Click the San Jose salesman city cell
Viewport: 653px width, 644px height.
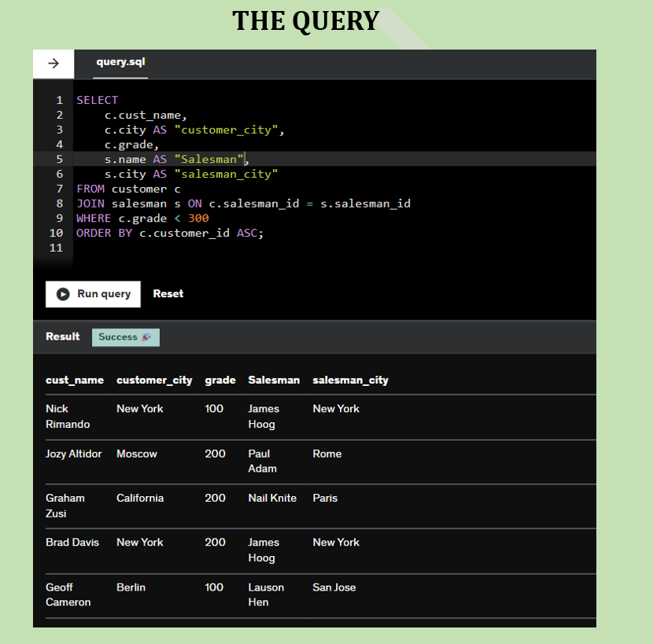[x=334, y=587]
